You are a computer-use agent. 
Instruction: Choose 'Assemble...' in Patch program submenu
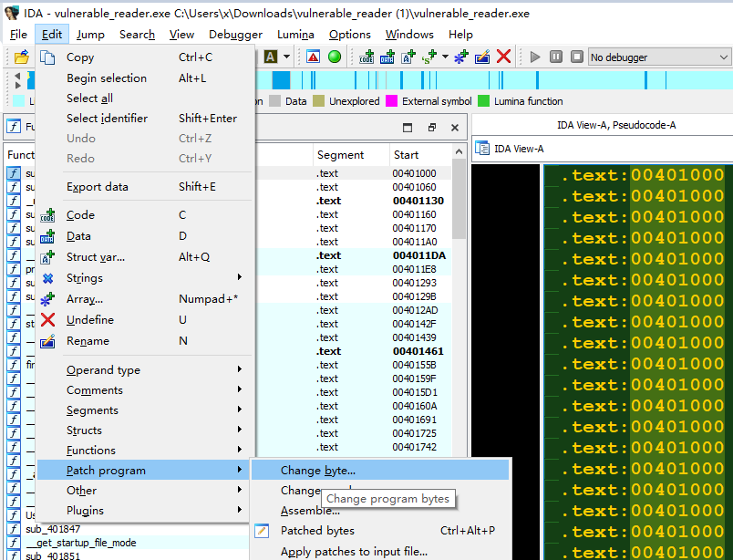380,511
